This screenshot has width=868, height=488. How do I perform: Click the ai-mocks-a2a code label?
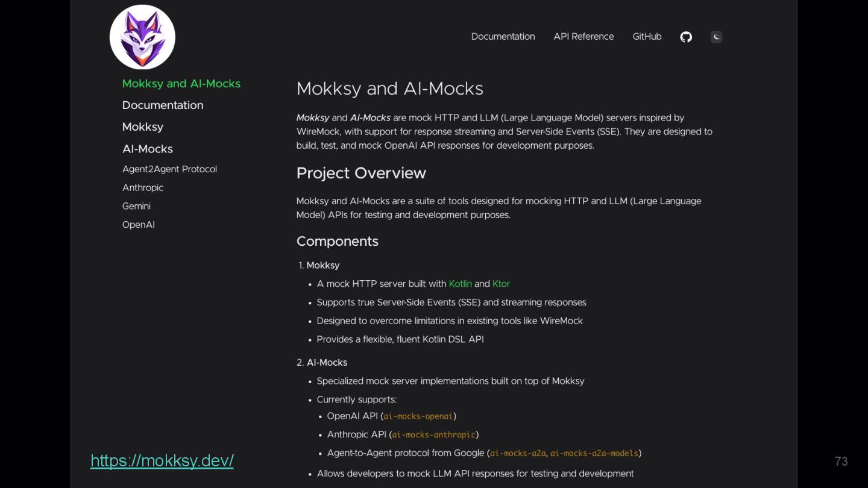[518, 453]
